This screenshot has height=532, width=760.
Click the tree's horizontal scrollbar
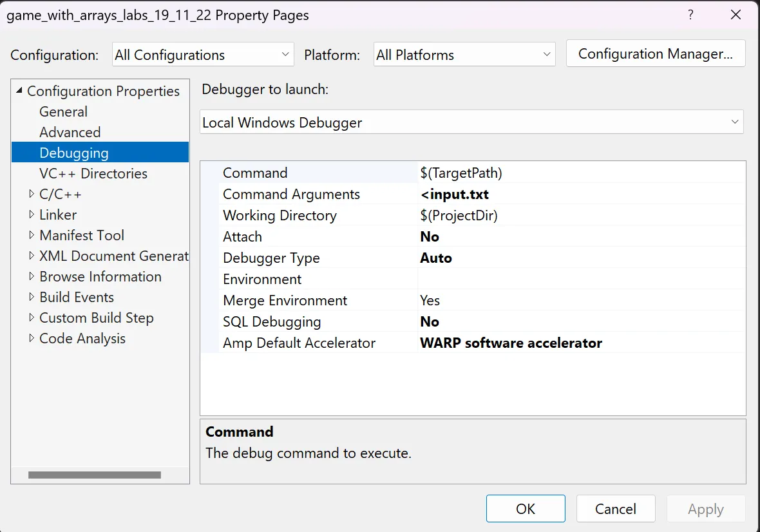94,475
